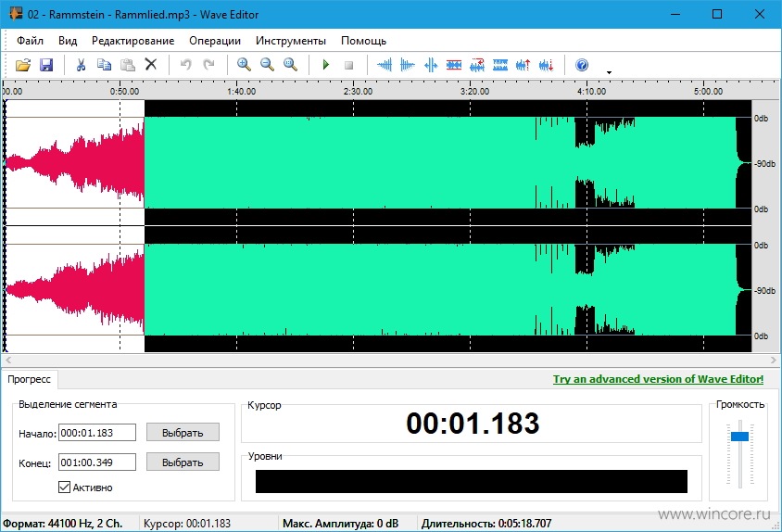Save the file with the floppy disk icon

(x=46, y=65)
